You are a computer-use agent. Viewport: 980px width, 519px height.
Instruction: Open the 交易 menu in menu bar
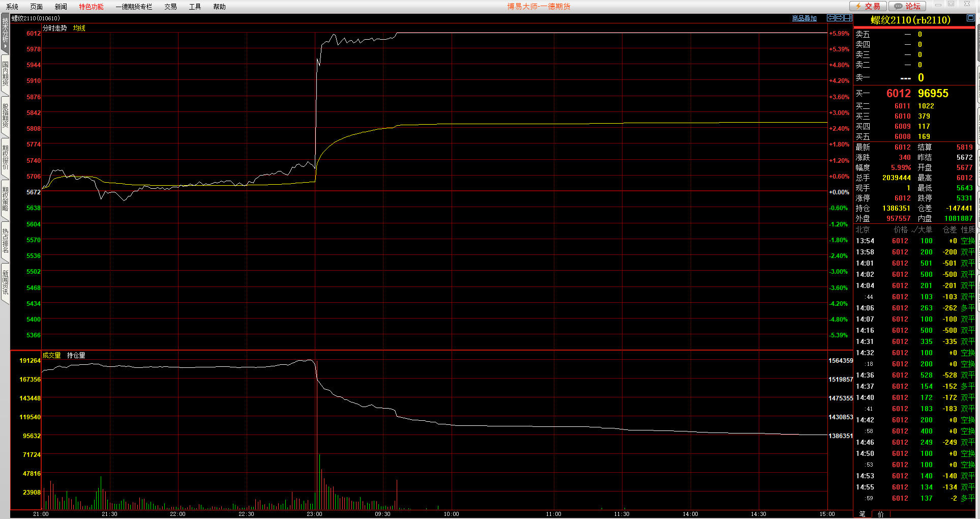tap(171, 7)
